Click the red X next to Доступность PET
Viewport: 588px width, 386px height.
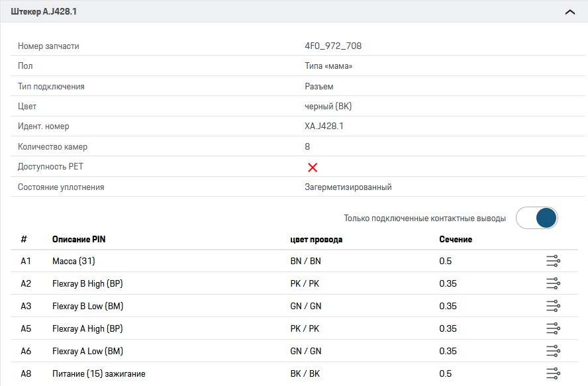point(313,167)
